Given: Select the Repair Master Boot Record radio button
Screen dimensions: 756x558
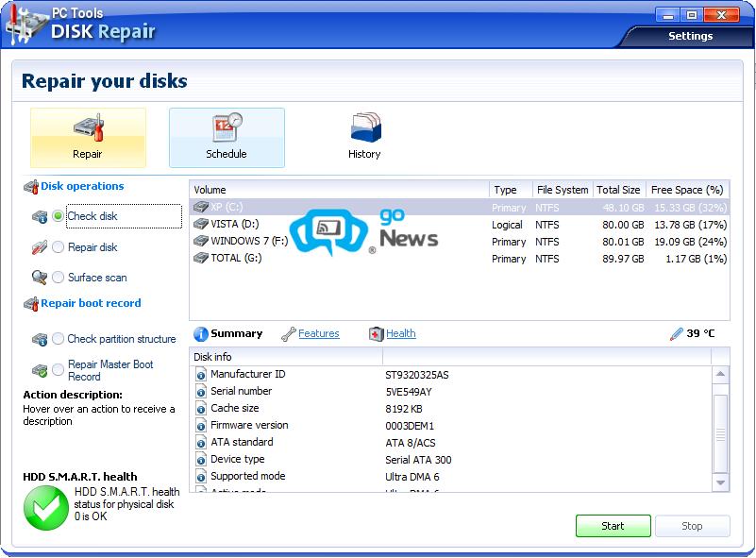Looking at the screenshot, I should [x=58, y=370].
